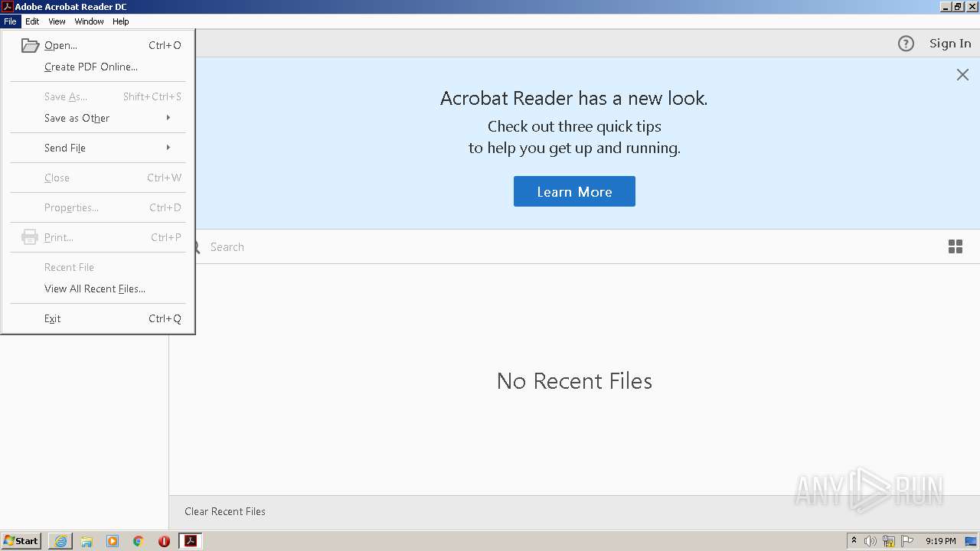Click the network tray icon
Screen dimensions: 980x551
(889, 541)
